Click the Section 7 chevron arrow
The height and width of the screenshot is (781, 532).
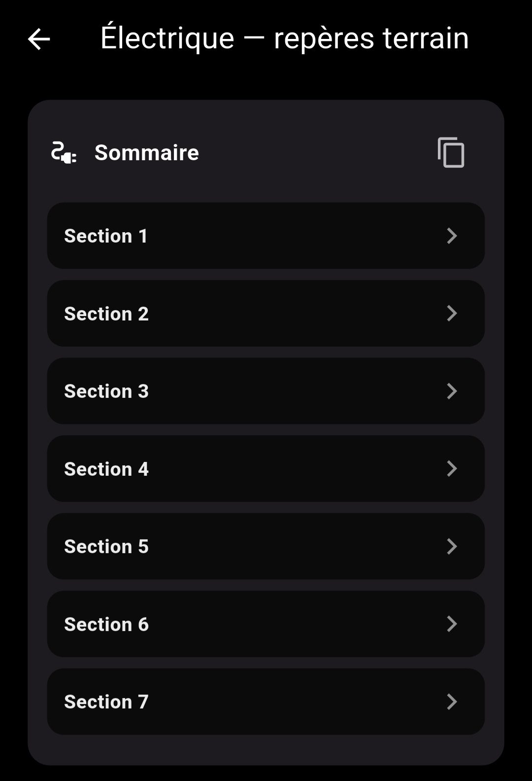452,702
